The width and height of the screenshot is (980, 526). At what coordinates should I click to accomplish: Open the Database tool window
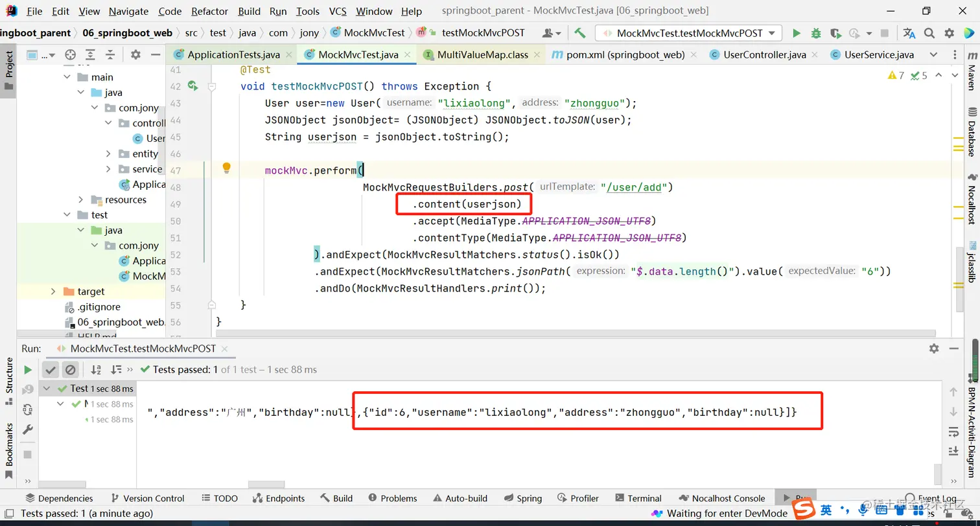click(972, 133)
